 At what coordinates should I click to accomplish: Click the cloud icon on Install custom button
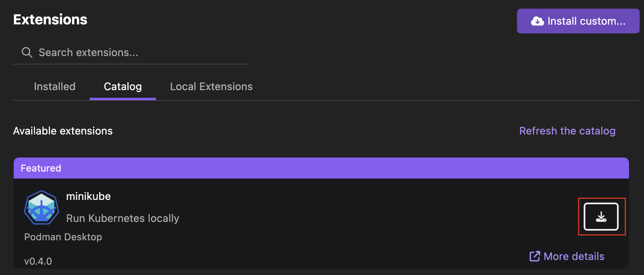point(537,21)
